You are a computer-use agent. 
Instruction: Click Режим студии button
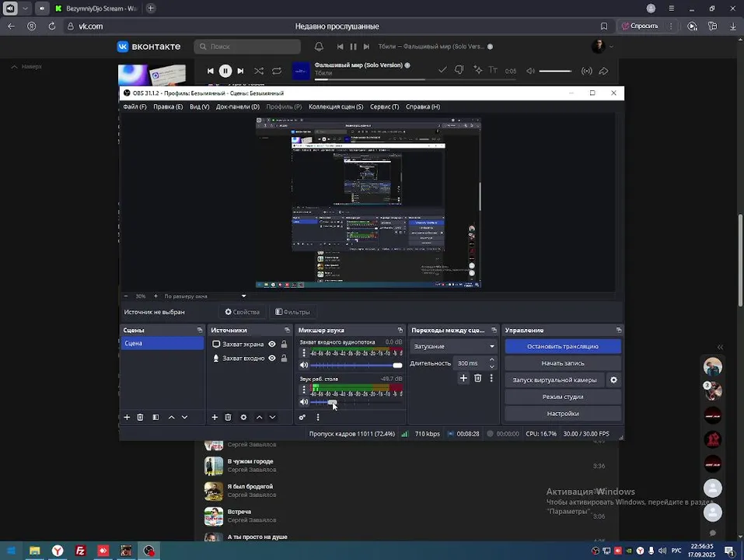point(563,397)
